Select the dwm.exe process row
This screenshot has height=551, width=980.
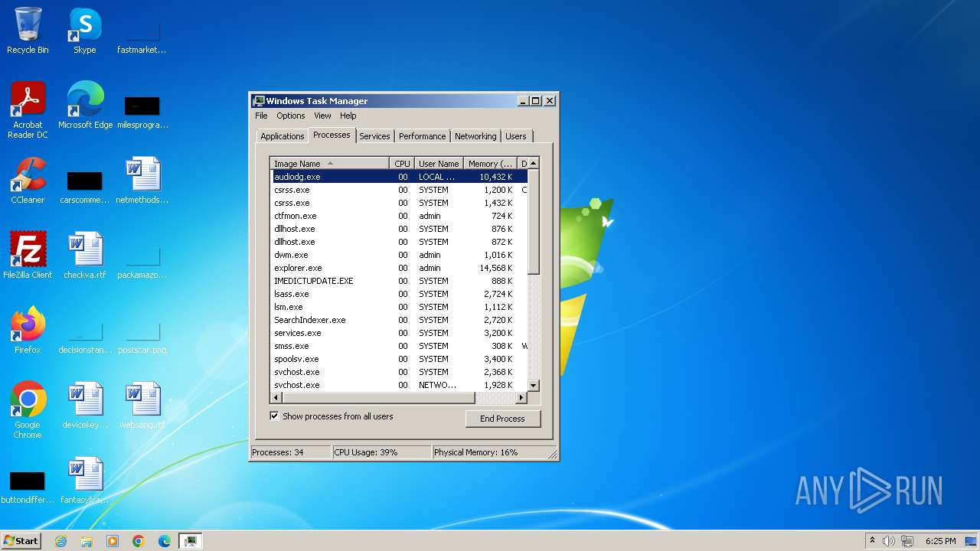pos(399,255)
